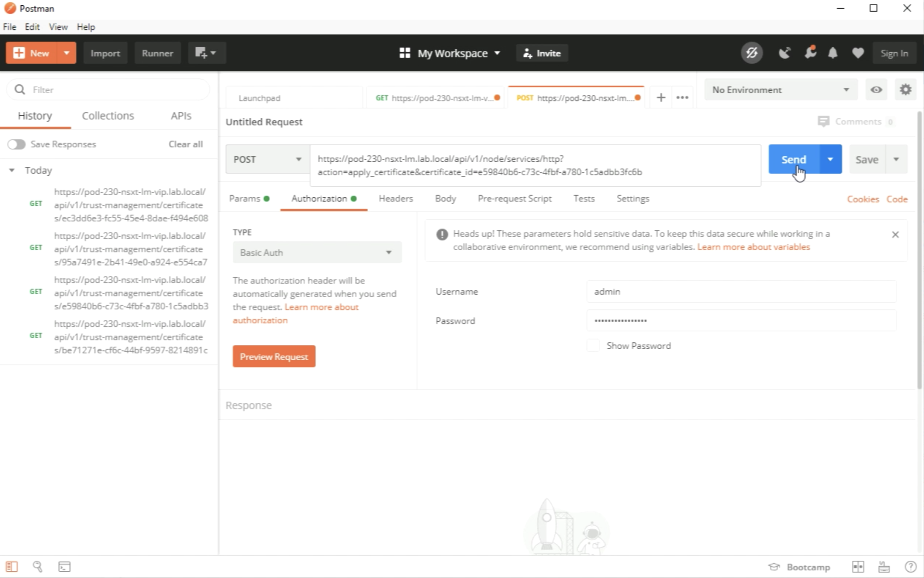Click the Username input field
The height and width of the screenshot is (578, 924).
(741, 292)
